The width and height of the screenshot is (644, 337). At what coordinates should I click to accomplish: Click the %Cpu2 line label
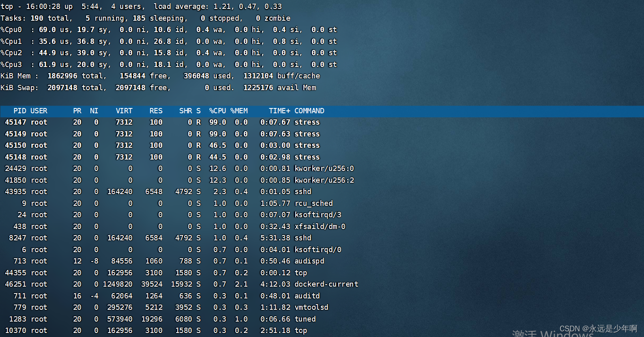[11, 53]
